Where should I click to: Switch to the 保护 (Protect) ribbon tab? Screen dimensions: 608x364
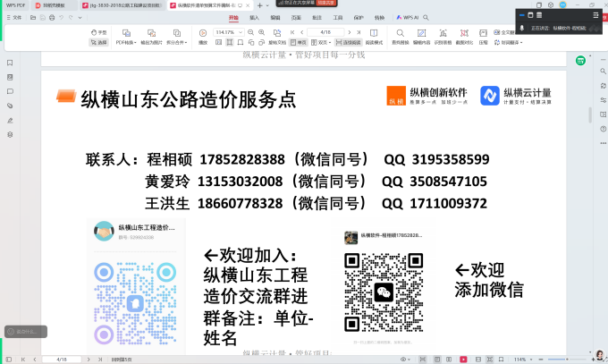coord(359,18)
